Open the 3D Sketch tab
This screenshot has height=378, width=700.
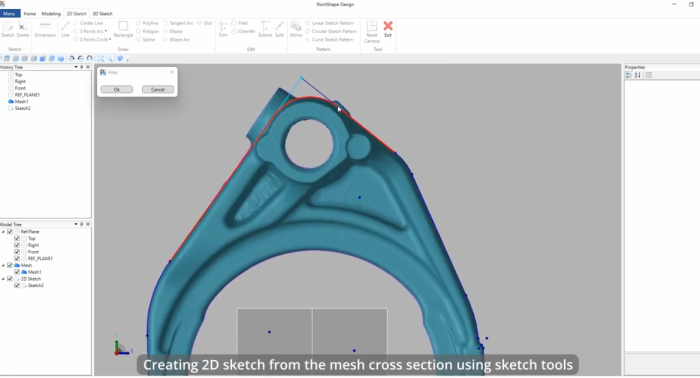click(x=102, y=14)
